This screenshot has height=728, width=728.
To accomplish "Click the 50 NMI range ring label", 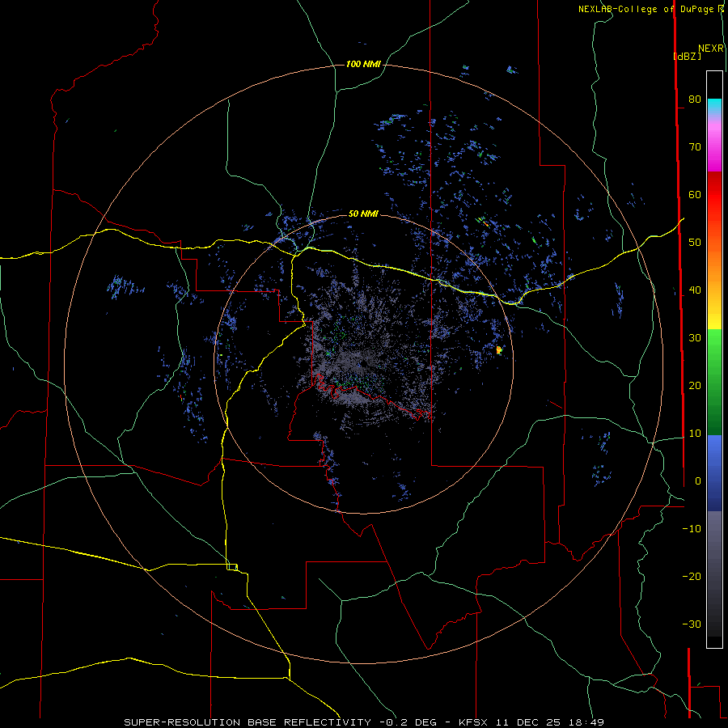I will pos(363,214).
